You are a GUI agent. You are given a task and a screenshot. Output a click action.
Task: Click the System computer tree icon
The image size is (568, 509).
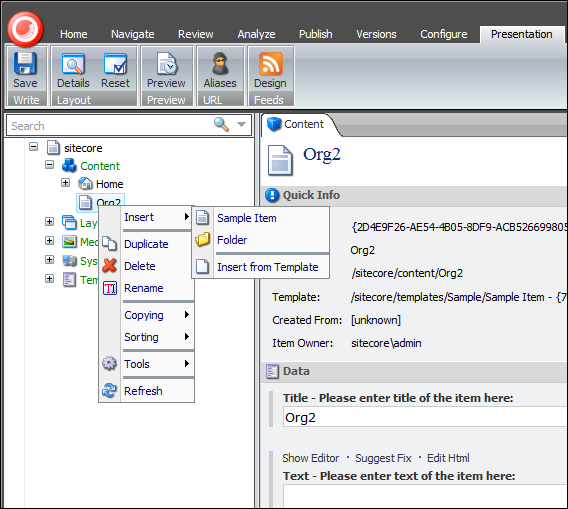[69, 260]
